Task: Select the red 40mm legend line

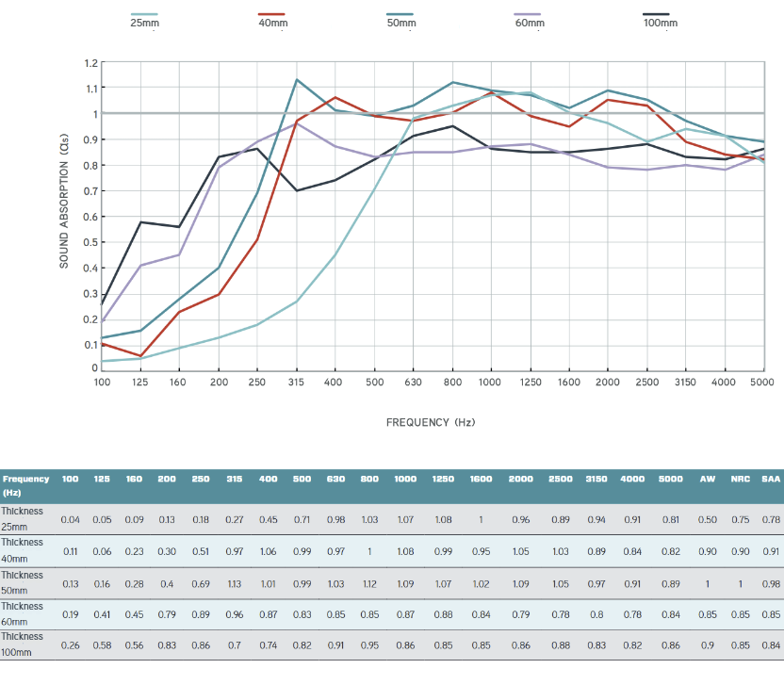Action: (x=272, y=14)
